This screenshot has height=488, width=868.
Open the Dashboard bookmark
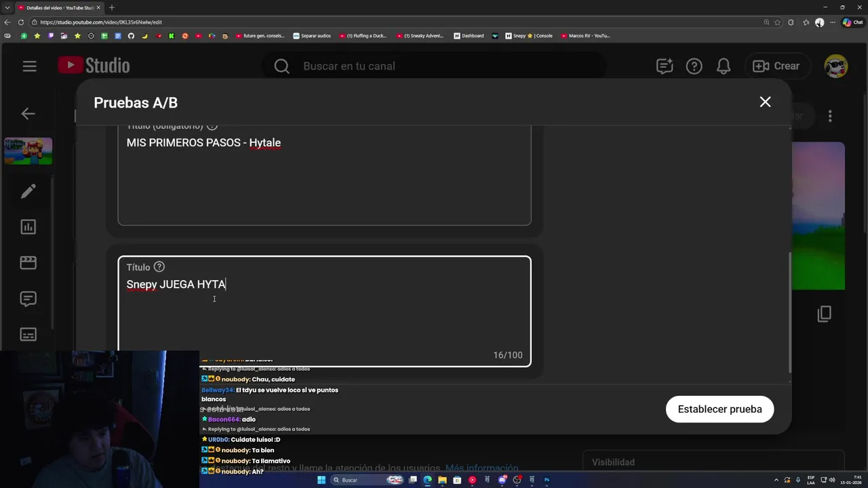(469, 36)
